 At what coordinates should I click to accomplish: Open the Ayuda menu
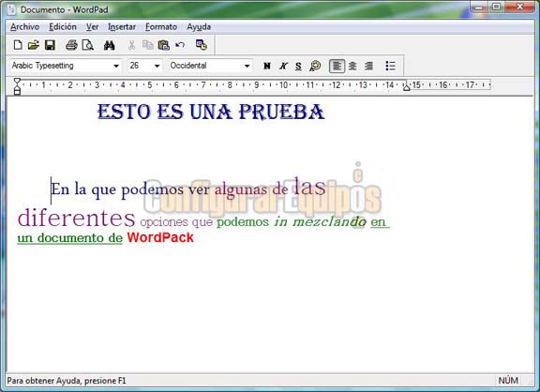tap(199, 27)
